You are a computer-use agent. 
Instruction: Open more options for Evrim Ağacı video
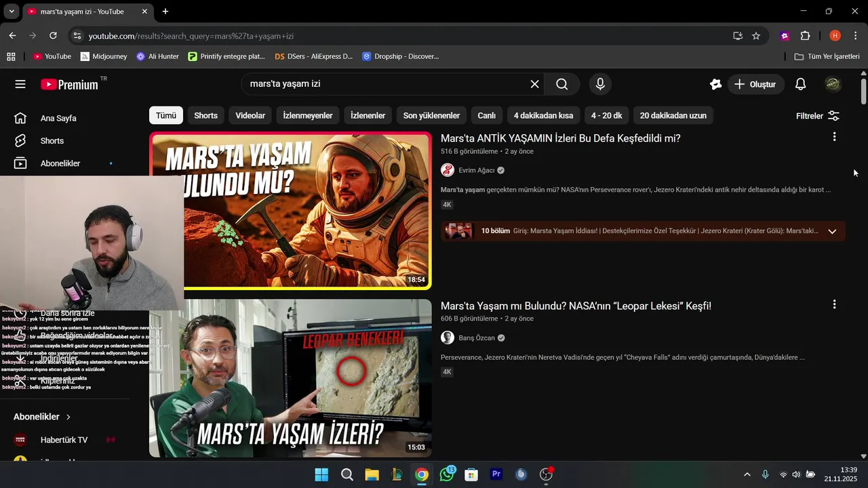tap(834, 137)
